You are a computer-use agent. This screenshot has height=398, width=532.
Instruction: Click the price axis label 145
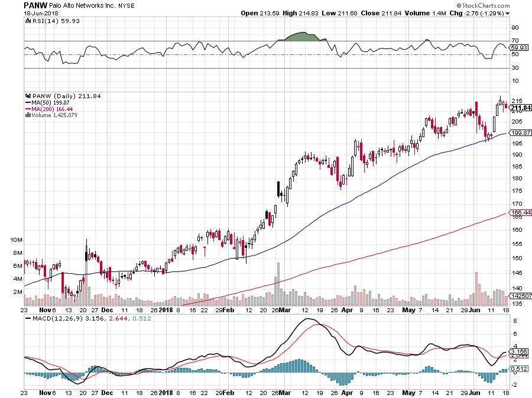coord(517,273)
